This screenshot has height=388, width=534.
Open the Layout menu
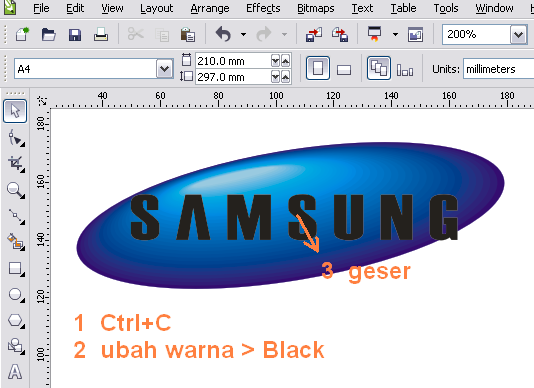coord(157,8)
